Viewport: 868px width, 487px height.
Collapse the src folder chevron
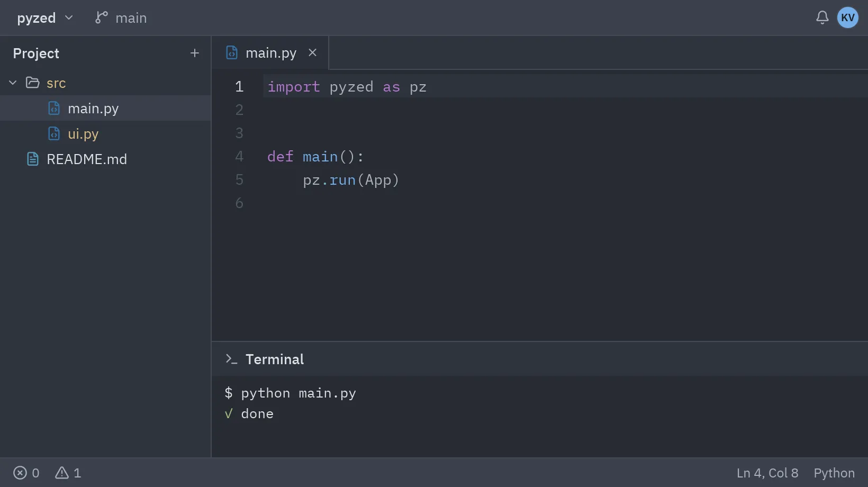pos(13,83)
